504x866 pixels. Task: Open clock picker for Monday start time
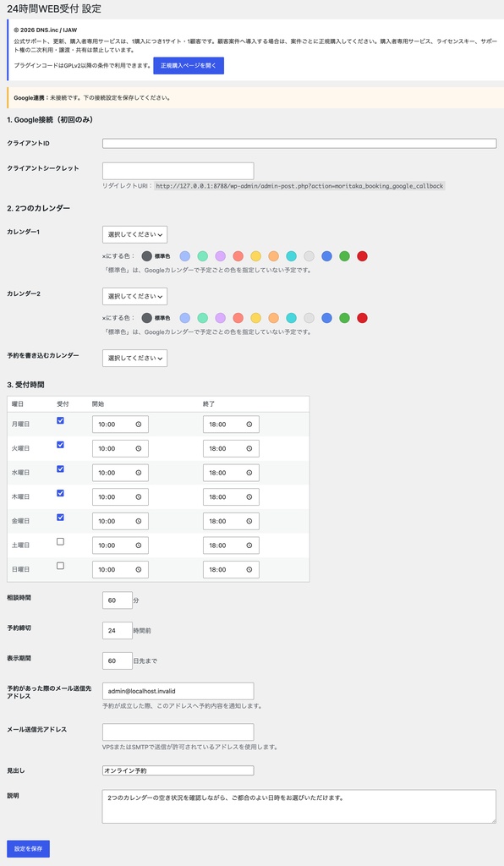[x=139, y=425]
